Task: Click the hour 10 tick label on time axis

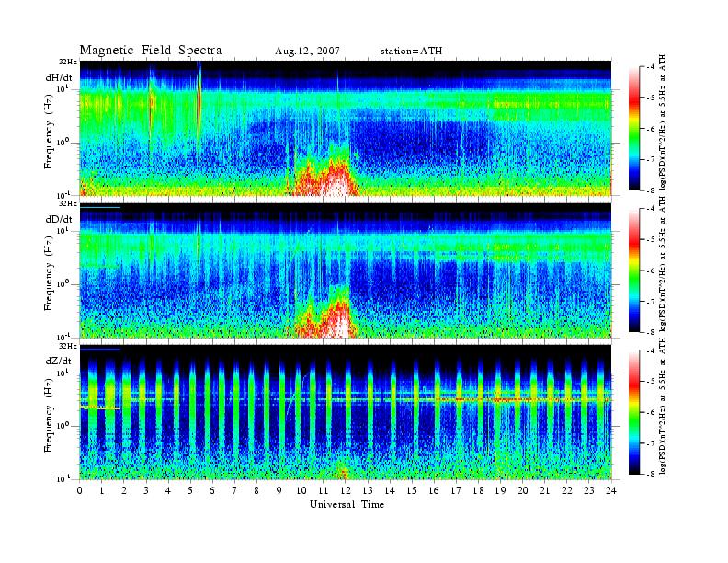Action: tap(301, 490)
